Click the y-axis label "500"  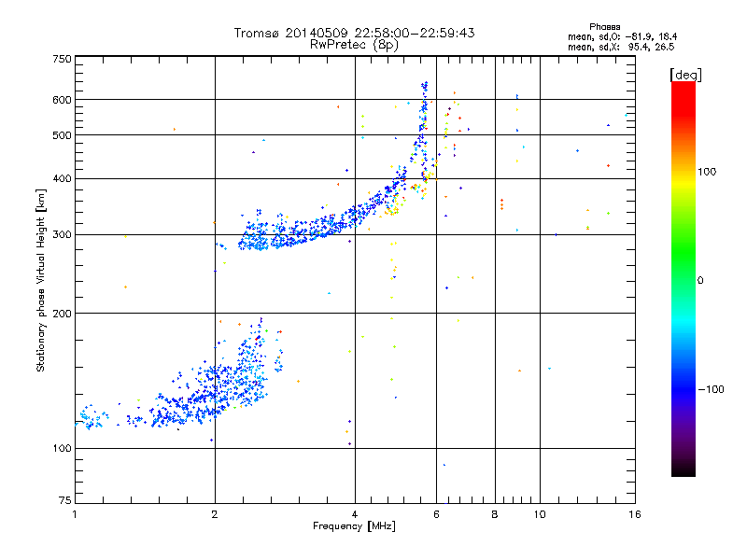tap(62, 135)
